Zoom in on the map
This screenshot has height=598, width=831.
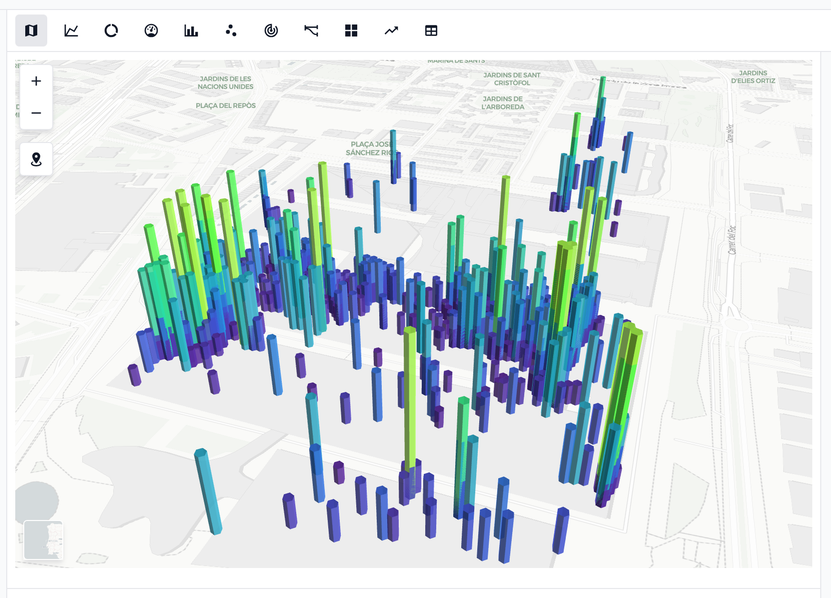click(x=36, y=81)
